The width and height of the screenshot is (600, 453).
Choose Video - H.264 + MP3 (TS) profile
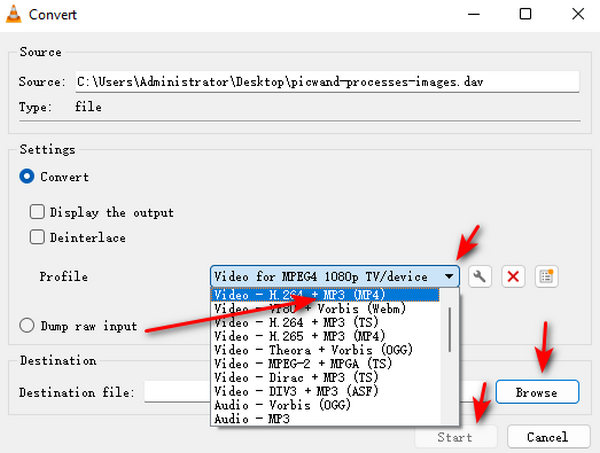(325, 322)
